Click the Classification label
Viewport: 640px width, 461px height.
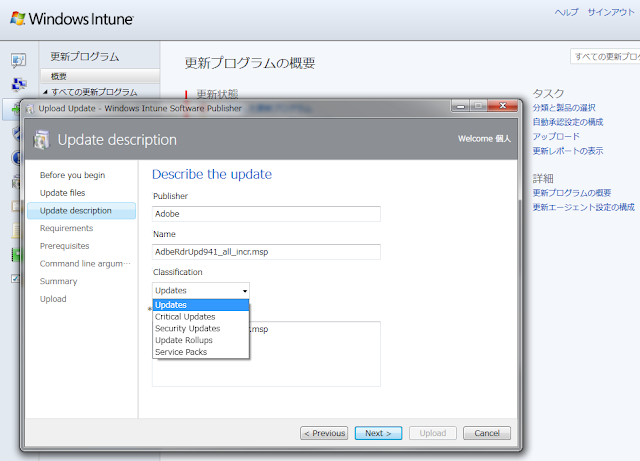178,272
